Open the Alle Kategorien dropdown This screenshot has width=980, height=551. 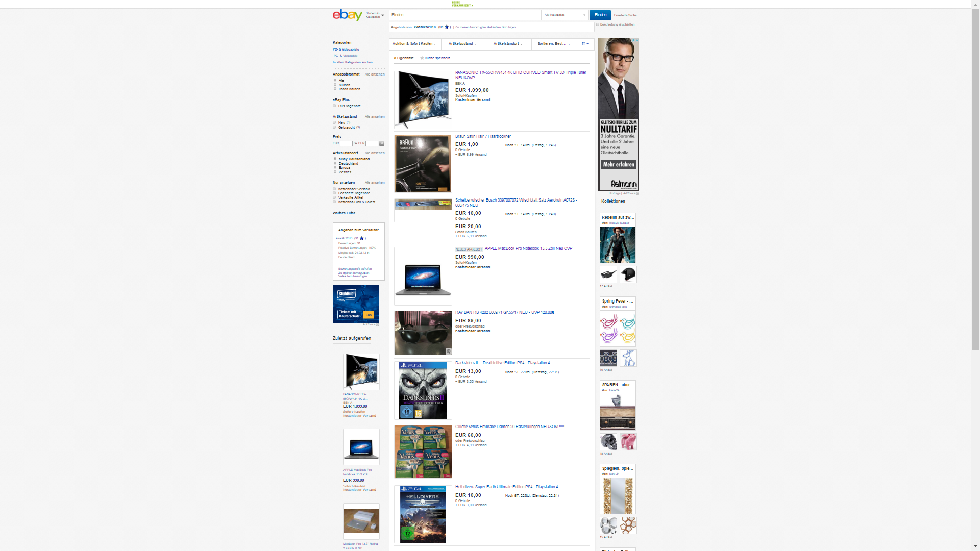565,15
